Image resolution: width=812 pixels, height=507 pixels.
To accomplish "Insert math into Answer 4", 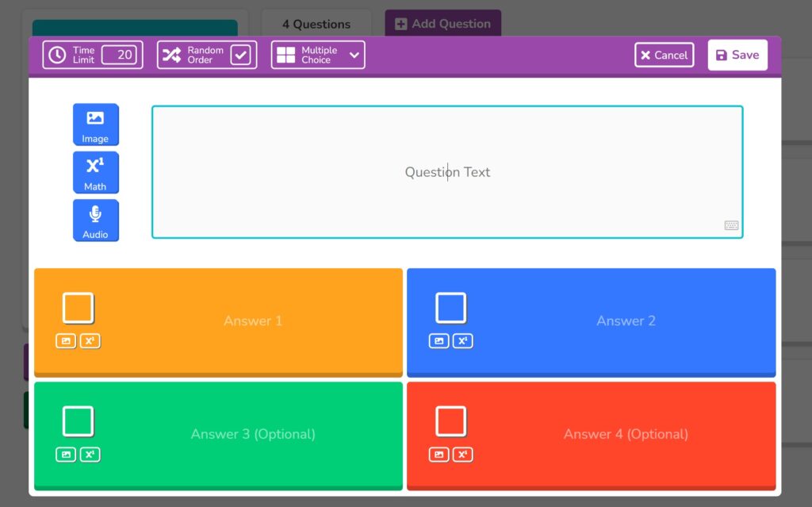I will pyautogui.click(x=463, y=455).
